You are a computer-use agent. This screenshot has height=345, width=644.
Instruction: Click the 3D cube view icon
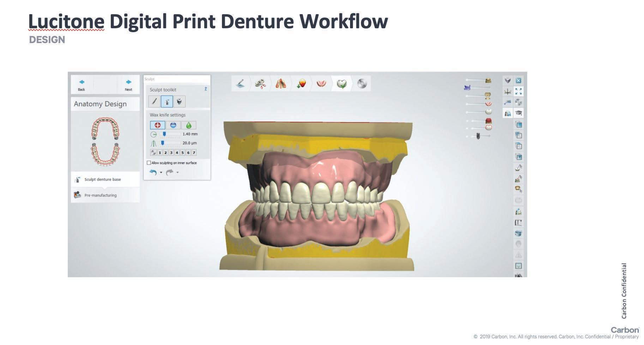point(507,81)
